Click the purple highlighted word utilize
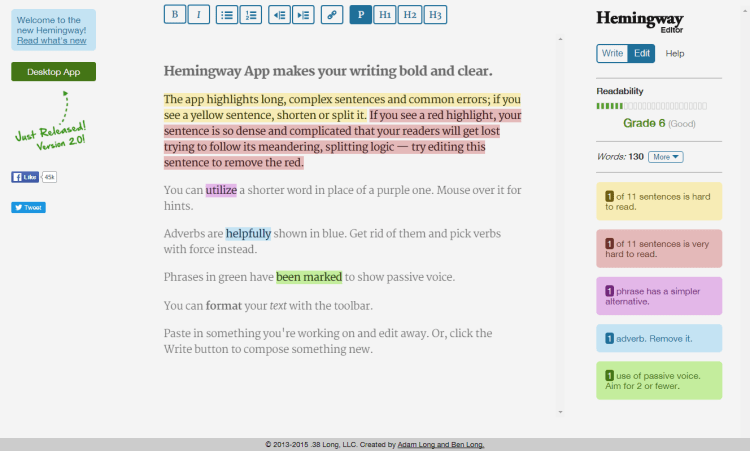Screen dimensions: 750x451 coord(221,190)
